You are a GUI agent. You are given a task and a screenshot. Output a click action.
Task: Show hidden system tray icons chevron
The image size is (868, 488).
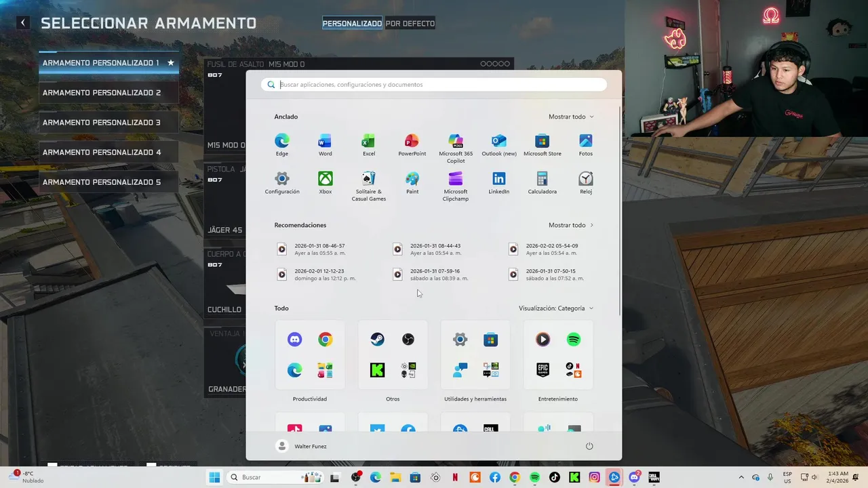tap(741, 477)
